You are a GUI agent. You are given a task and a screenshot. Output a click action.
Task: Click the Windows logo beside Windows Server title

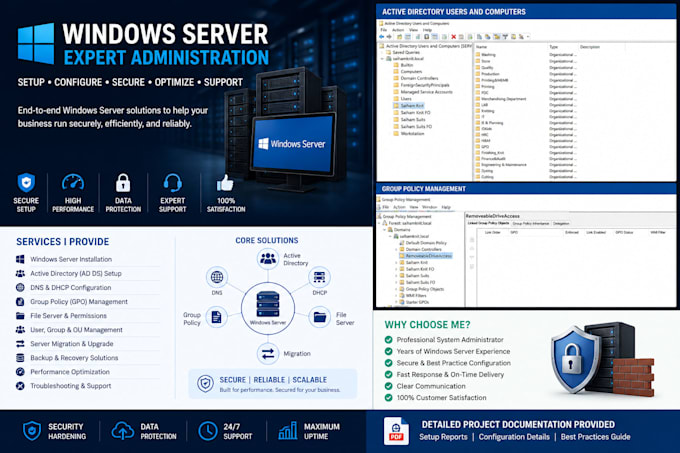click(x=36, y=43)
